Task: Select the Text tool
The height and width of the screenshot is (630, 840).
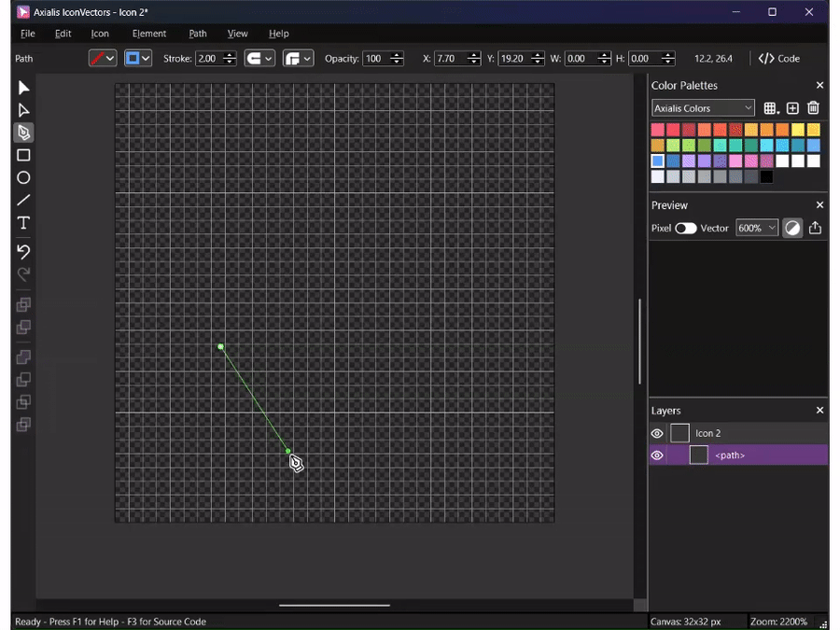Action: pos(24,223)
